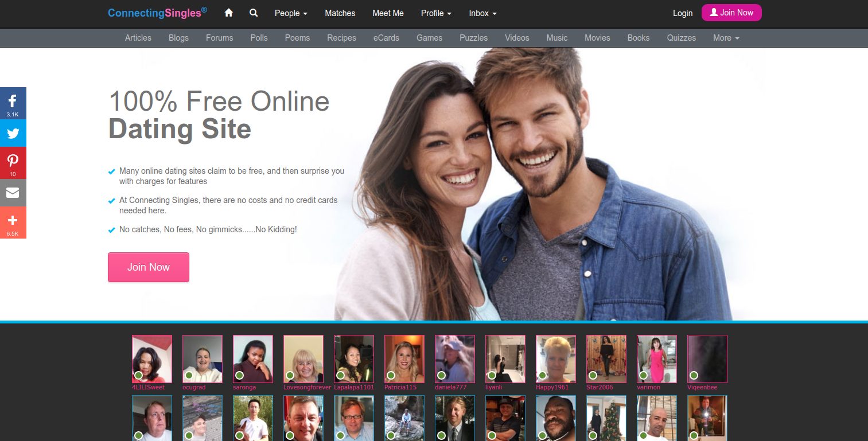Share by email using envelope icon
The width and height of the screenshot is (868, 441).
point(13,193)
